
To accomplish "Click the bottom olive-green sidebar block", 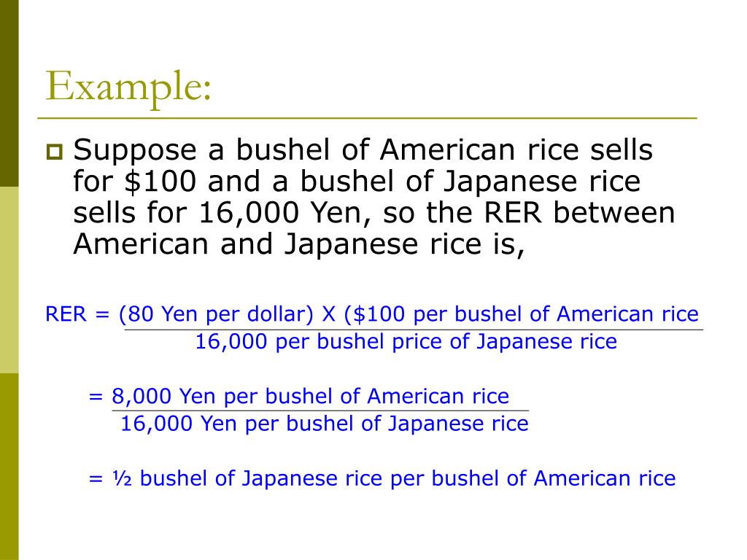I will point(9,467).
